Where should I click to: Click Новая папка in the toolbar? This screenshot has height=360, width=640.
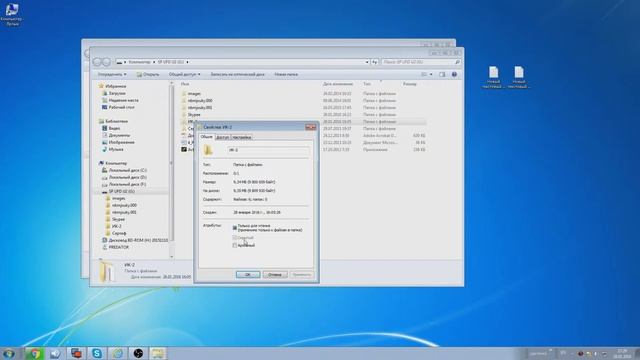[x=286, y=75]
